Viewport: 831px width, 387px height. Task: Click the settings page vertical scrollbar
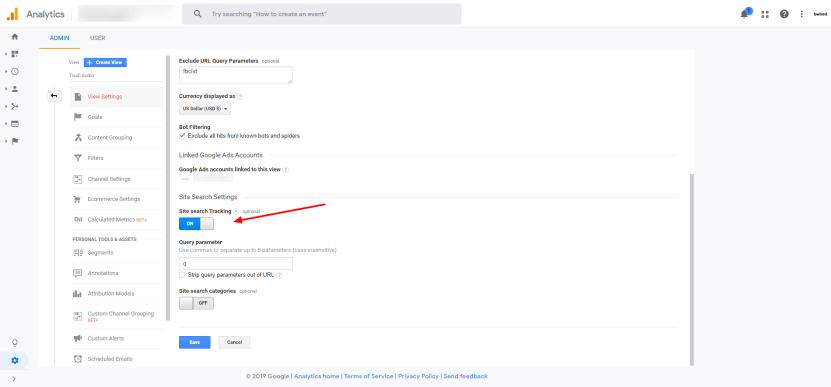[692, 269]
